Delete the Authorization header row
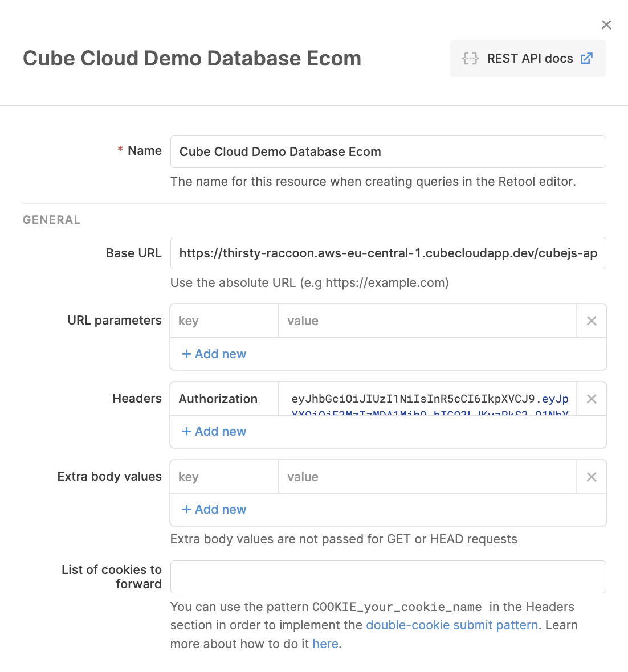Screen dimensions: 628x672 pos(592,399)
